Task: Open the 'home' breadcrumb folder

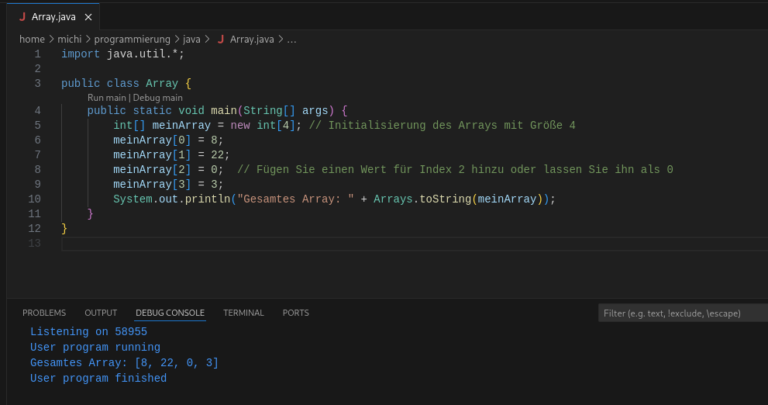Action: (32, 39)
